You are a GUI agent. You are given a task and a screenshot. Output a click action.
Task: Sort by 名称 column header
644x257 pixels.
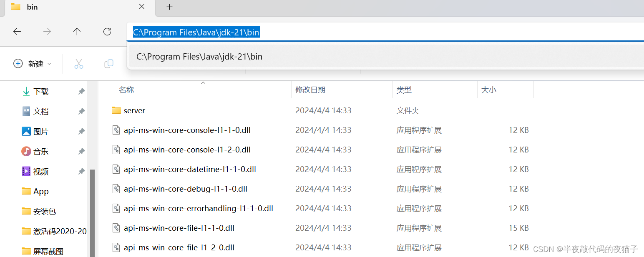[x=126, y=90]
